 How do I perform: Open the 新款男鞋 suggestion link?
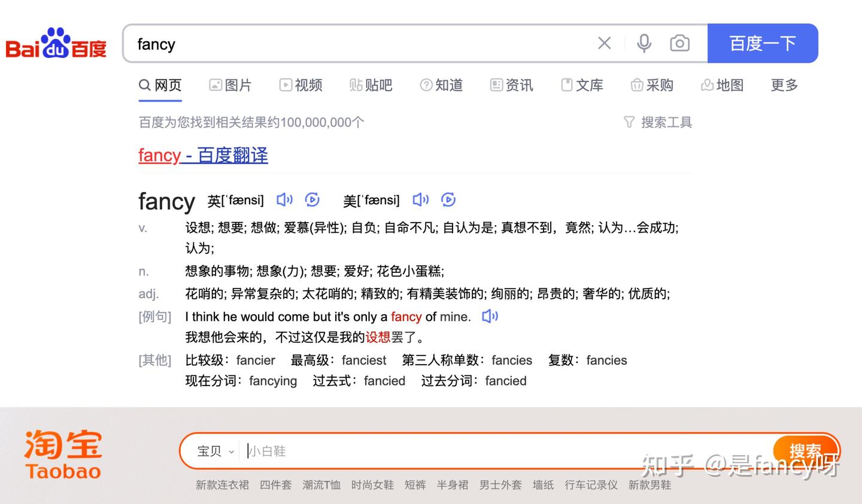[649, 485]
